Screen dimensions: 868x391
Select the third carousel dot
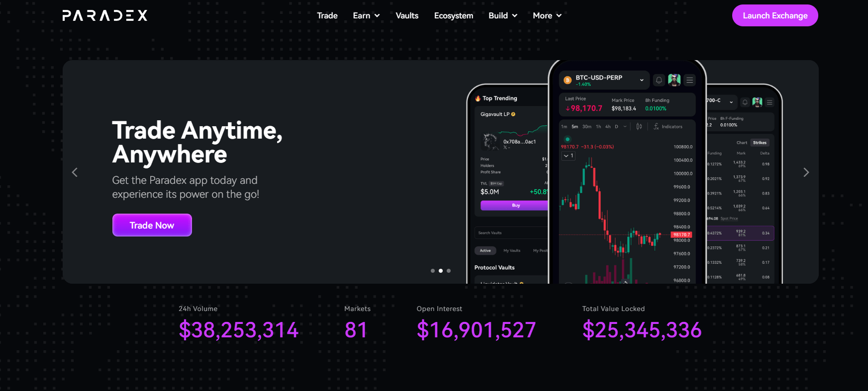(449, 271)
